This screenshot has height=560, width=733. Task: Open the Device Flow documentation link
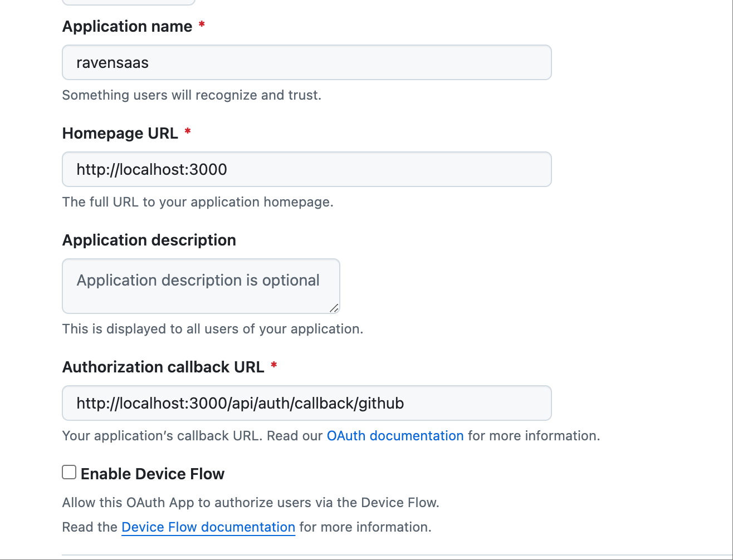[208, 527]
